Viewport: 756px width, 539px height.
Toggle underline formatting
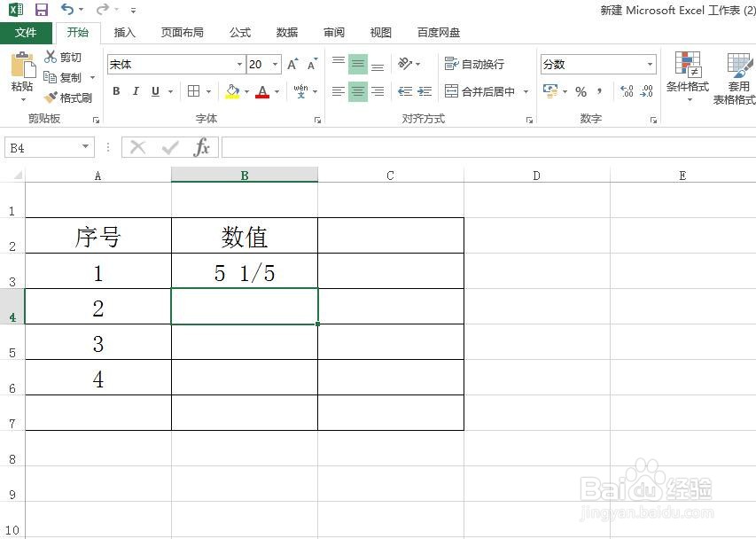(155, 91)
